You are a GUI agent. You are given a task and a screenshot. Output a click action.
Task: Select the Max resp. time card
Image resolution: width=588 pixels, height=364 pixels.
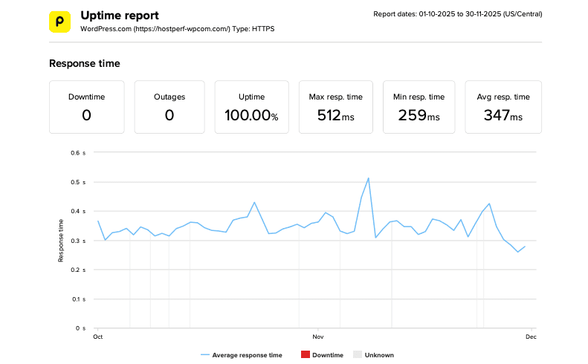(x=335, y=107)
